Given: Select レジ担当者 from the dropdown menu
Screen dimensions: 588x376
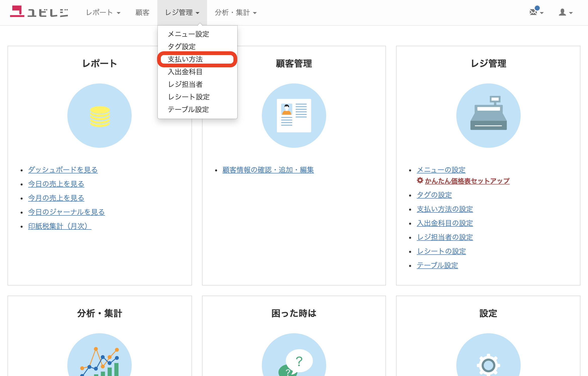Looking at the screenshot, I should tap(198, 84).
